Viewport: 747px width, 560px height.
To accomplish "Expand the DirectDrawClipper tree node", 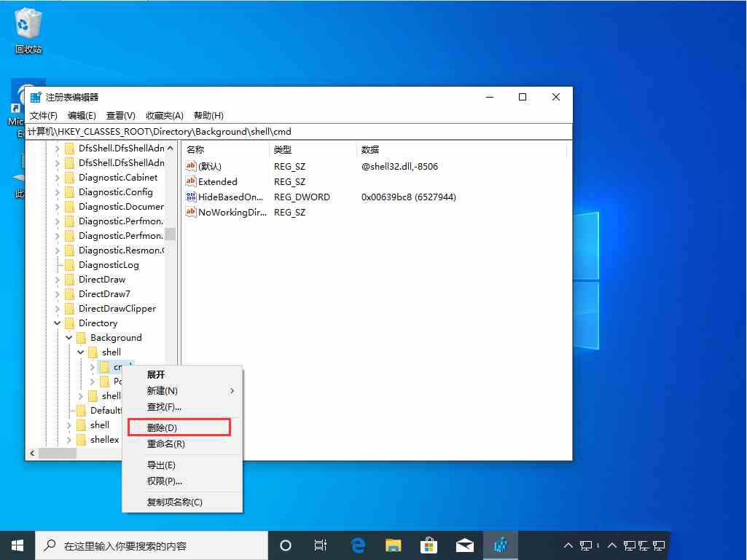I will (x=57, y=309).
